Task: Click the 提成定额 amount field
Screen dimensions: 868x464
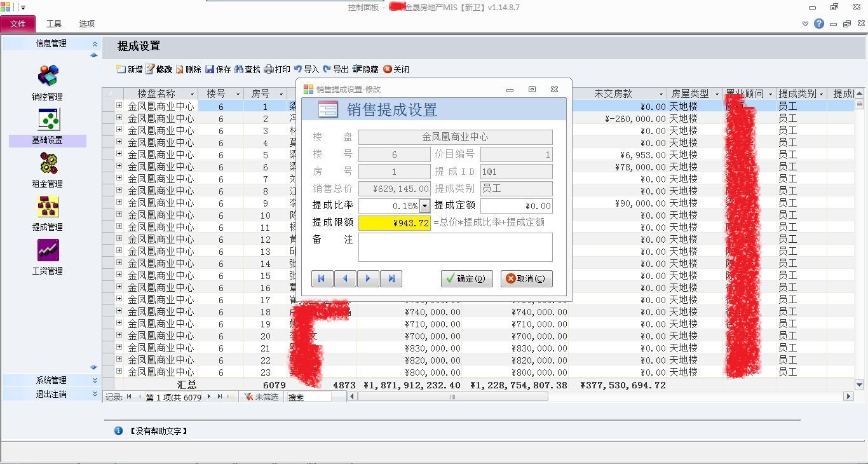Action: pyautogui.click(x=517, y=206)
